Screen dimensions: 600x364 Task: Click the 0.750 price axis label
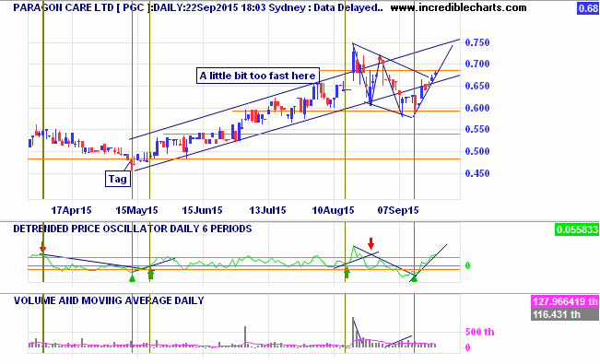[477, 42]
